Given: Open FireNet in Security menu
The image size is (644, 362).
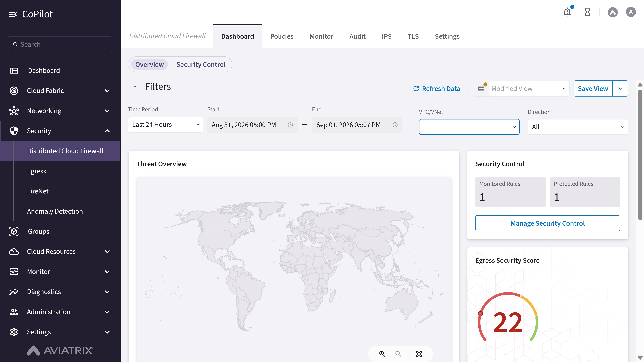Looking at the screenshot, I should tap(38, 191).
